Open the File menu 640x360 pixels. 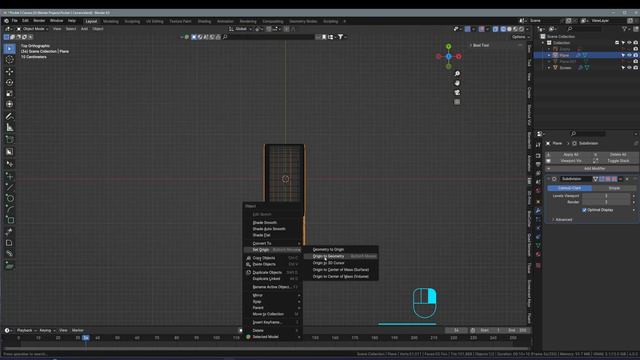click(15, 21)
